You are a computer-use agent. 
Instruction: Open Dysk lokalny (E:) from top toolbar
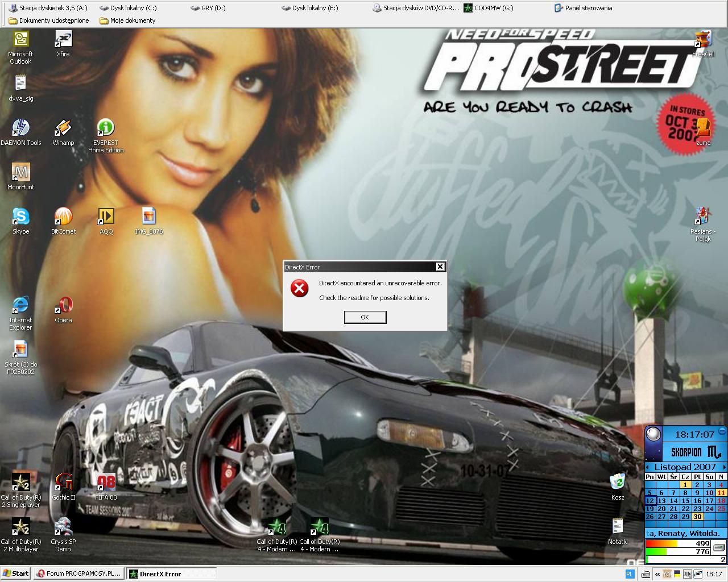coord(310,8)
